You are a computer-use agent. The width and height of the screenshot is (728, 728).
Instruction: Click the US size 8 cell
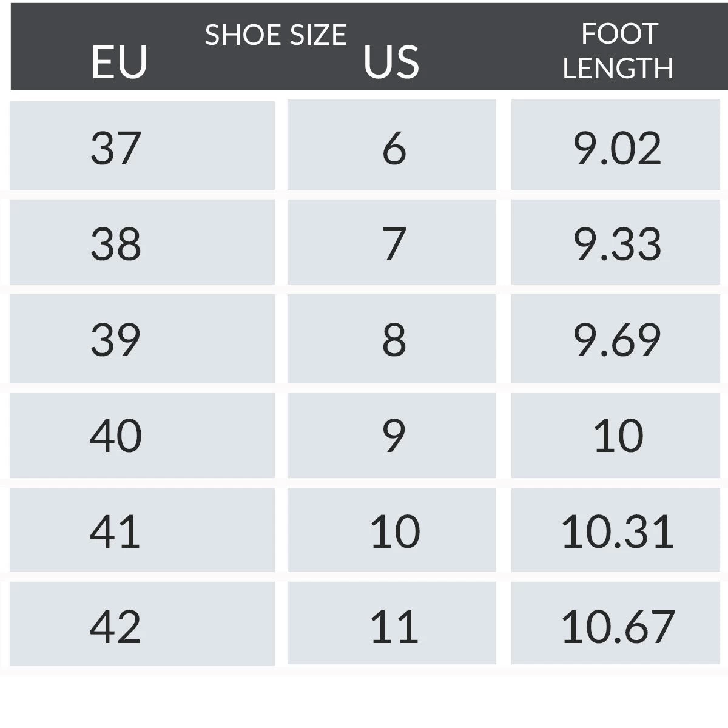(x=392, y=339)
